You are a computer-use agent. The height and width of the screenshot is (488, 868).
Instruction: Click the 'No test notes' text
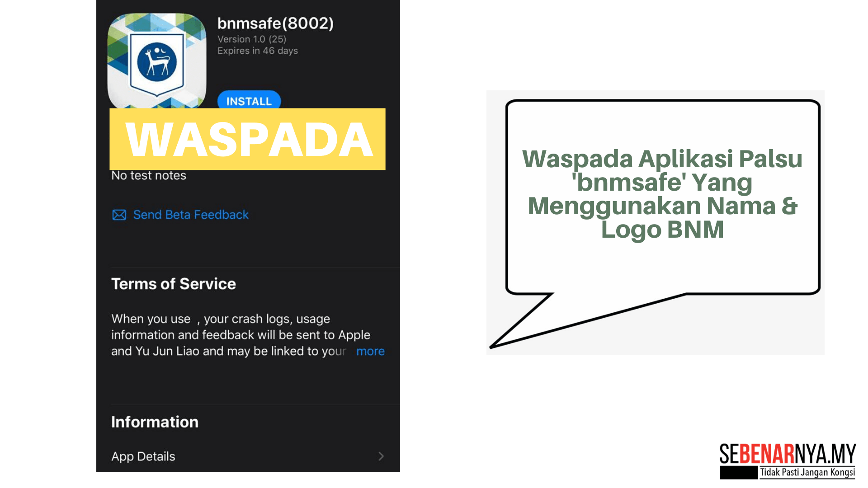tap(149, 176)
